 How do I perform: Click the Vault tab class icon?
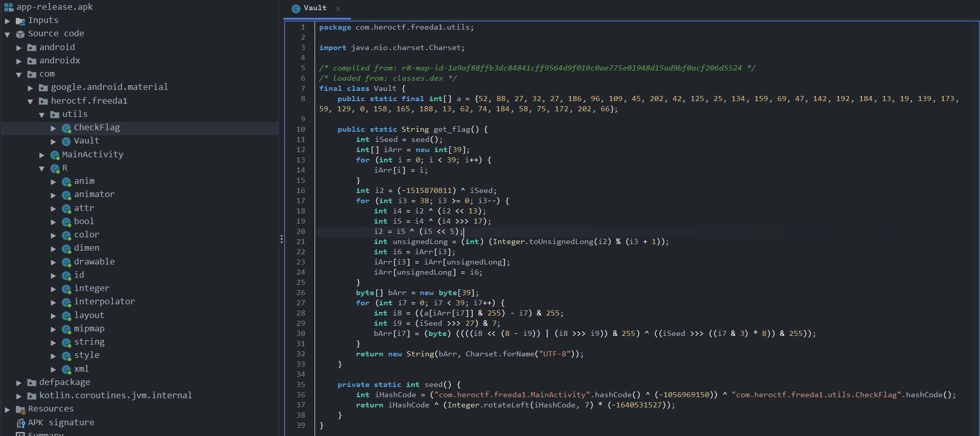[x=296, y=9]
